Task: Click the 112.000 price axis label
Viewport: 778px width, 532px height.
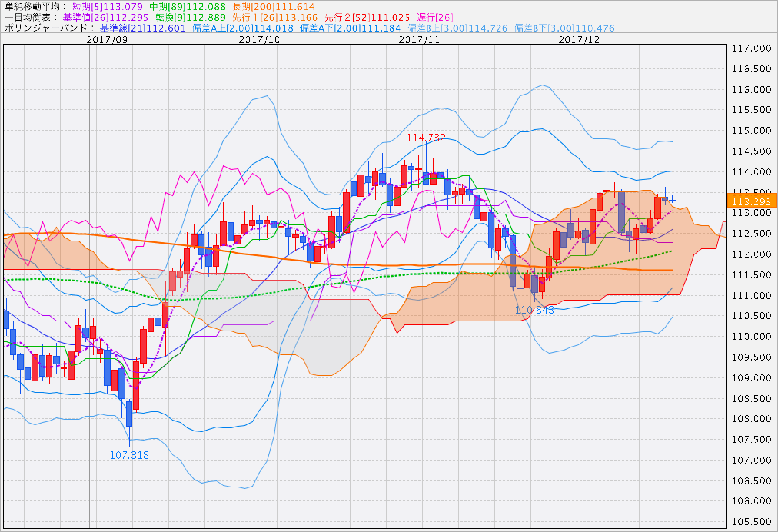Action: (x=751, y=254)
